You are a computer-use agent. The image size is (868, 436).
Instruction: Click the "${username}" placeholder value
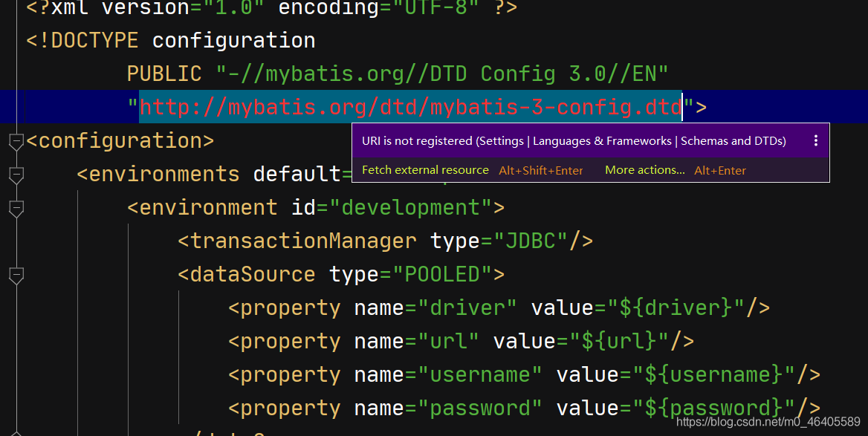[715, 374]
